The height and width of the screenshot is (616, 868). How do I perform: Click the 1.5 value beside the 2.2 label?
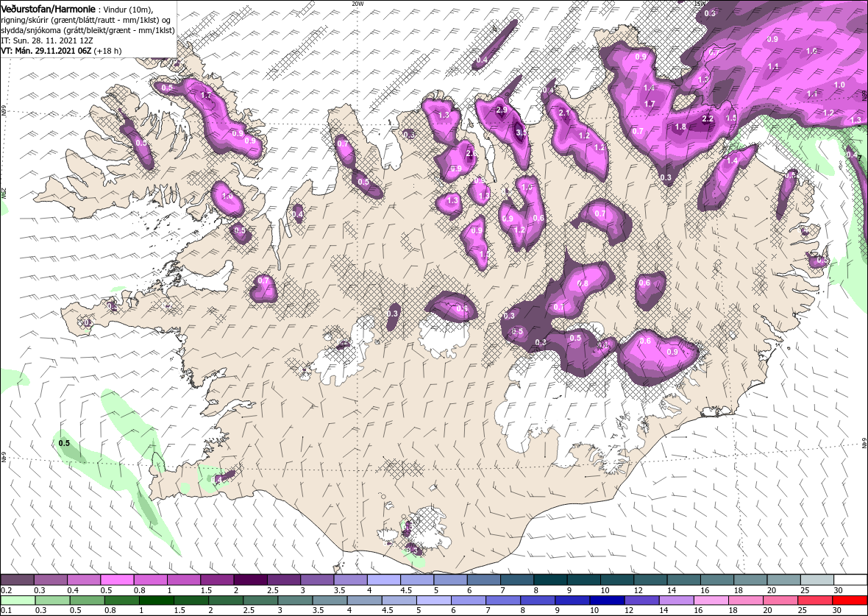(x=731, y=118)
